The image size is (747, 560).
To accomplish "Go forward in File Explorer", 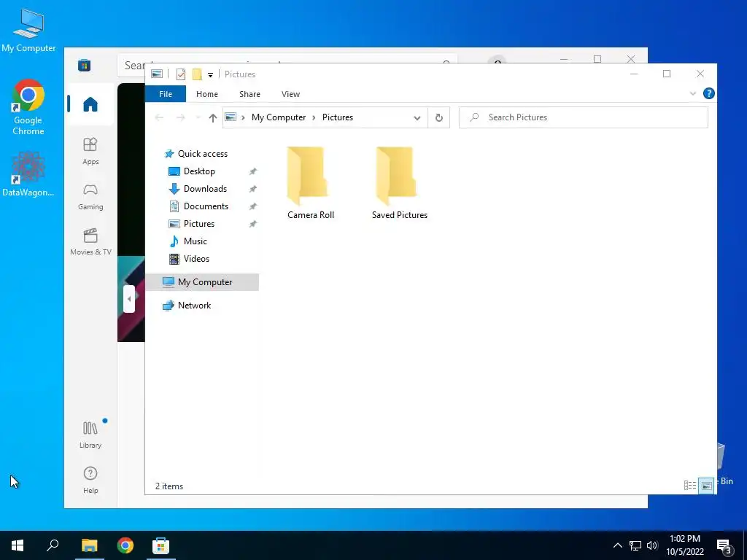I will pos(181,117).
